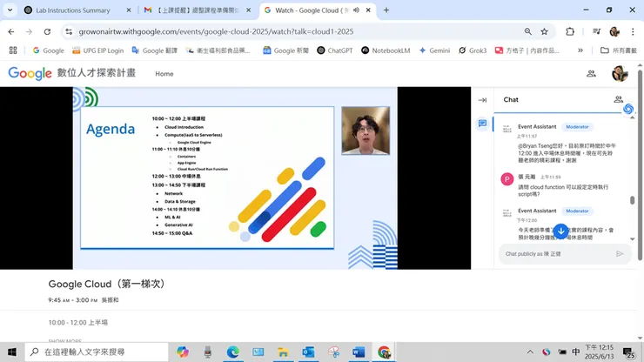This screenshot has height=362, width=644.
Task: Open Chrome three-dot menu
Action: (x=633, y=31)
